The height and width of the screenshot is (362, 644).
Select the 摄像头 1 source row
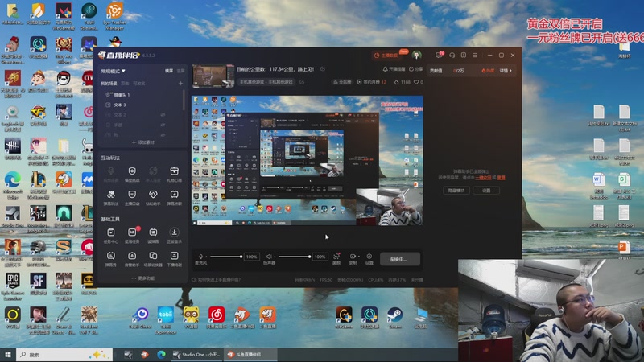pyautogui.click(x=142, y=95)
